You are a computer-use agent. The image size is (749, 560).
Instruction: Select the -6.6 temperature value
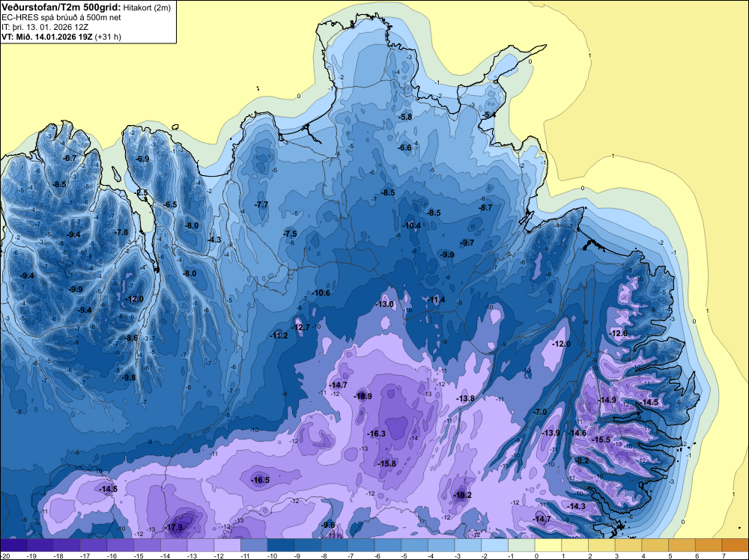click(x=404, y=148)
